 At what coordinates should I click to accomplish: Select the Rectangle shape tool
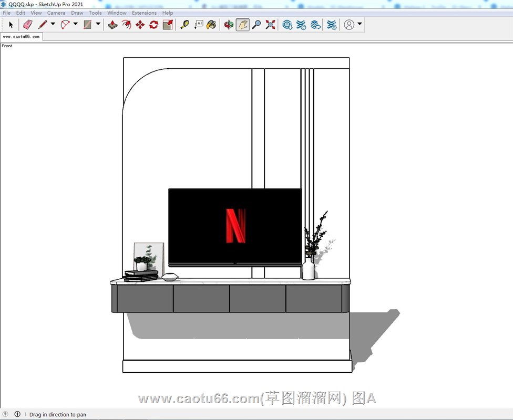87,25
